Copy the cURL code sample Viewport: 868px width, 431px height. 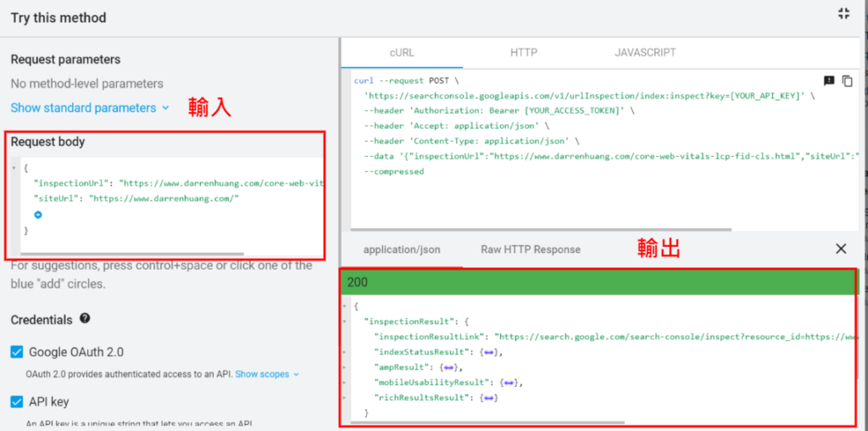[x=848, y=81]
